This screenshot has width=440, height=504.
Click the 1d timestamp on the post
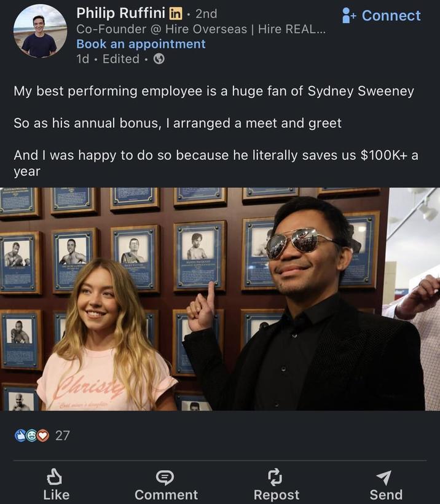81,59
